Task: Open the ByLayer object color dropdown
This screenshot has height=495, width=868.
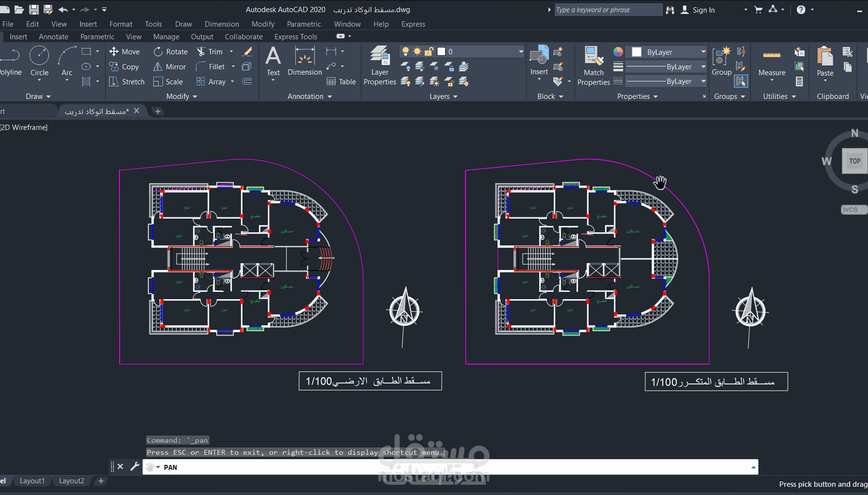Action: [x=703, y=52]
